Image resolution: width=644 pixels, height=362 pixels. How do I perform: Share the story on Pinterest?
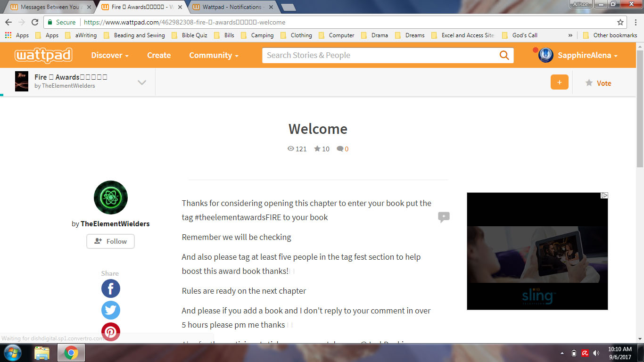point(111,332)
